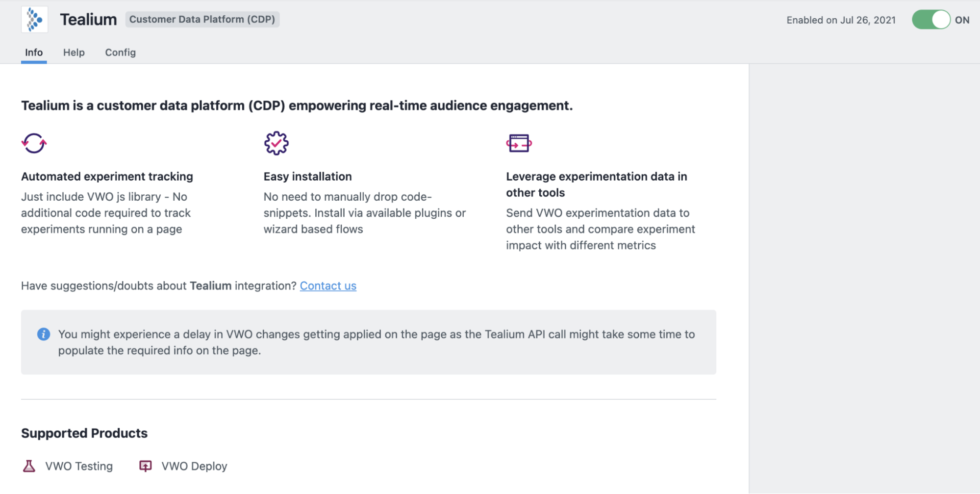Click the Leverage experimentation data window icon
The width and height of the screenshot is (980, 494).
point(519,143)
